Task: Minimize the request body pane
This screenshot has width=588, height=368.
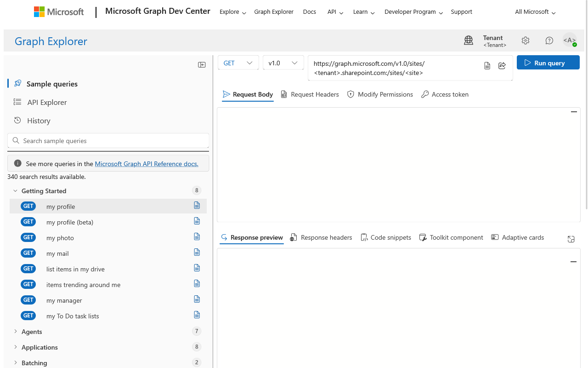Action: pos(574,112)
